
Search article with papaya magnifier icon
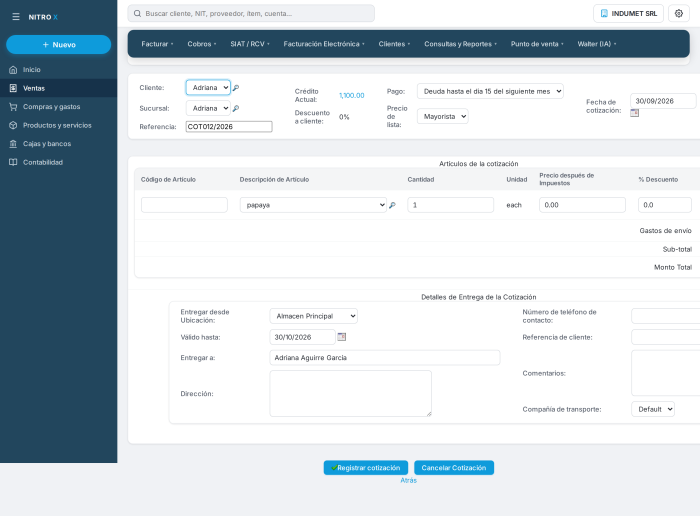pos(392,205)
